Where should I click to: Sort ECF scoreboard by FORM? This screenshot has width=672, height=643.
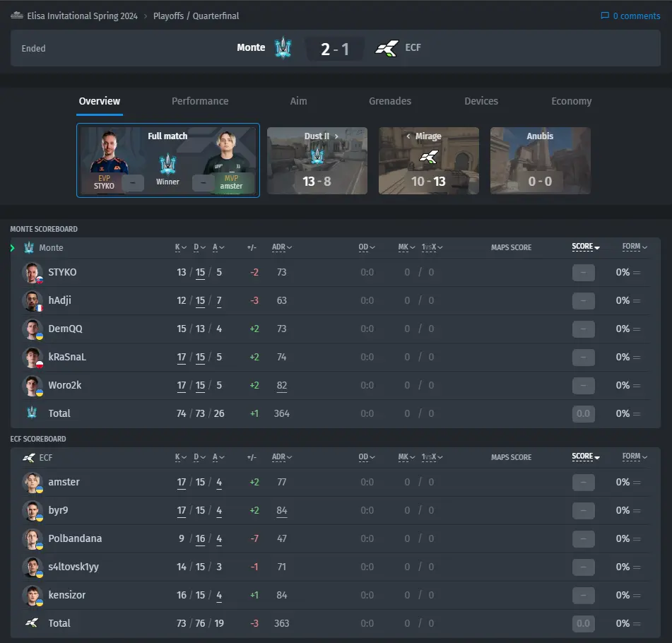click(635, 456)
